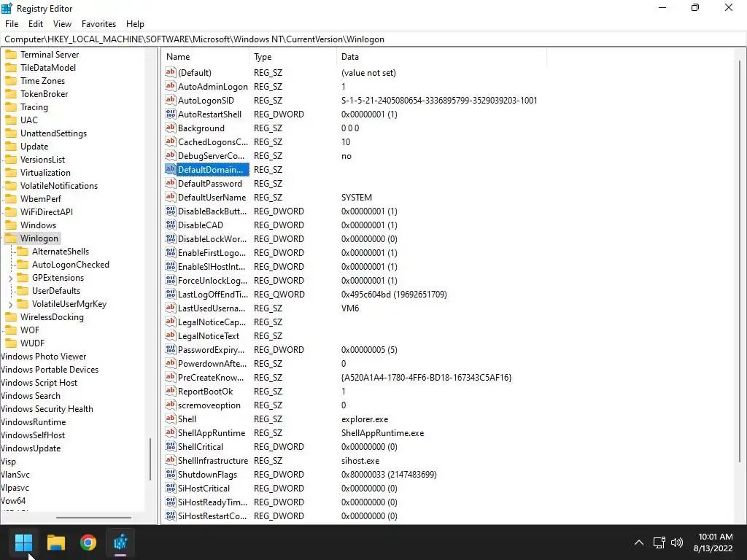Click the clock showing 10:01 AM

click(x=715, y=537)
